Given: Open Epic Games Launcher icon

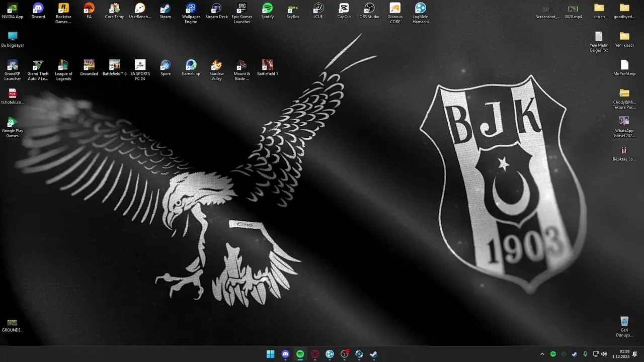Looking at the screenshot, I should pyautogui.click(x=242, y=14).
